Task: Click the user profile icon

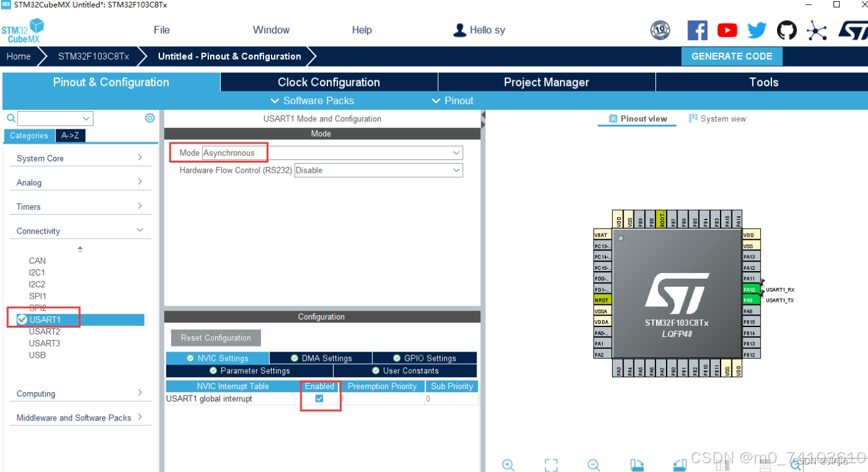Action: pos(460,30)
